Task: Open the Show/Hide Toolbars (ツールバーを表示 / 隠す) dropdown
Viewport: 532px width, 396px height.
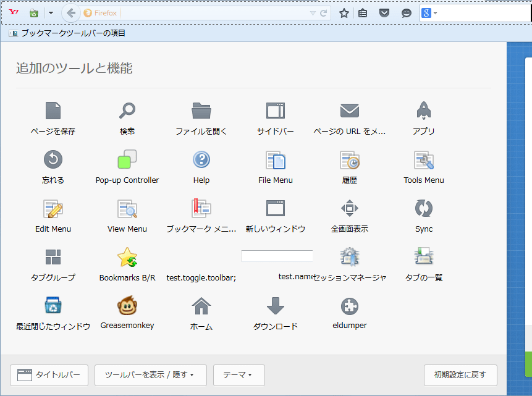Action: tap(151, 375)
